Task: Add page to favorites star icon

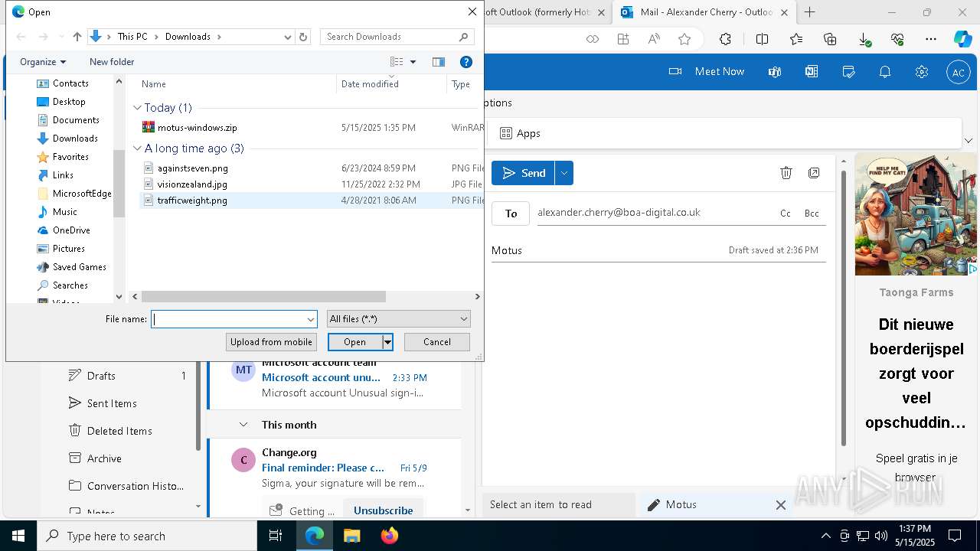Action: pos(684,39)
